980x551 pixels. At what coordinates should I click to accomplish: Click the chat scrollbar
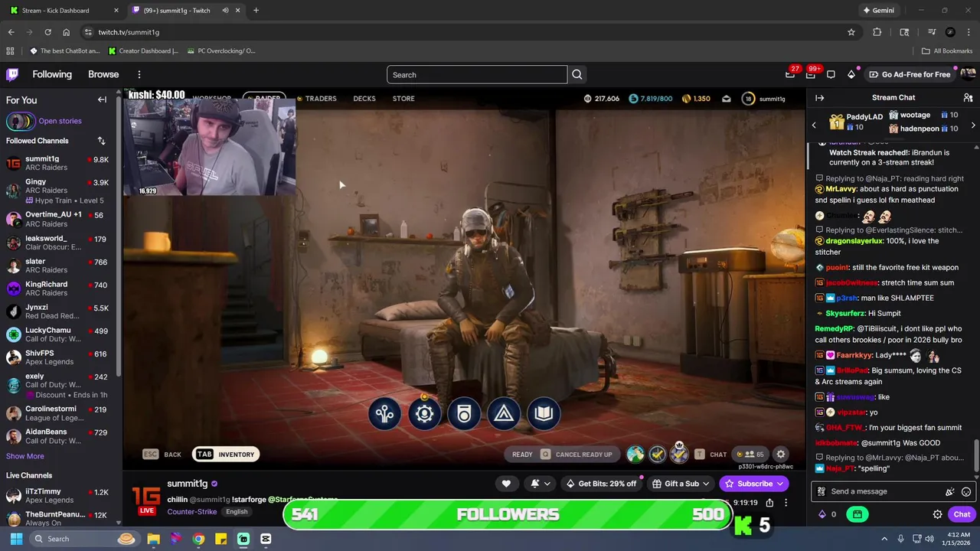pyautogui.click(x=976, y=456)
